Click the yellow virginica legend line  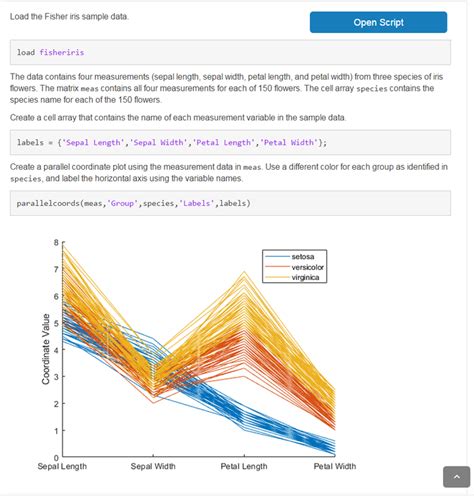click(277, 277)
